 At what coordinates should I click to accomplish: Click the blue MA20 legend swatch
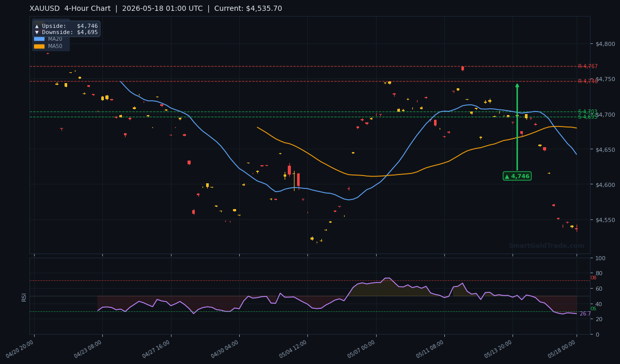click(x=39, y=39)
